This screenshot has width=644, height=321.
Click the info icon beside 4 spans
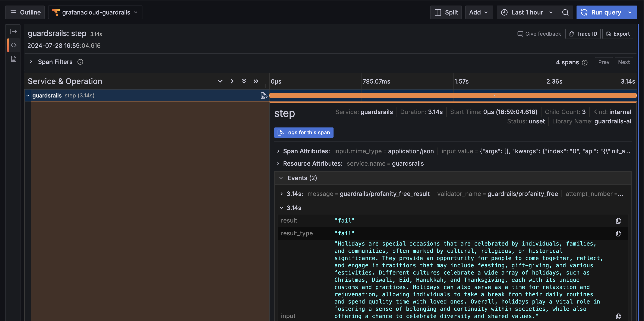(x=584, y=62)
